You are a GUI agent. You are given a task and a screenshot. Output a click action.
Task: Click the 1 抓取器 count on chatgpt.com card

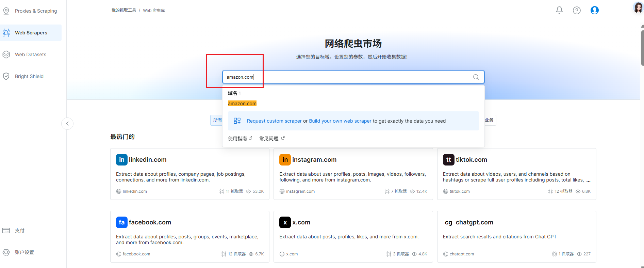[x=566, y=254]
